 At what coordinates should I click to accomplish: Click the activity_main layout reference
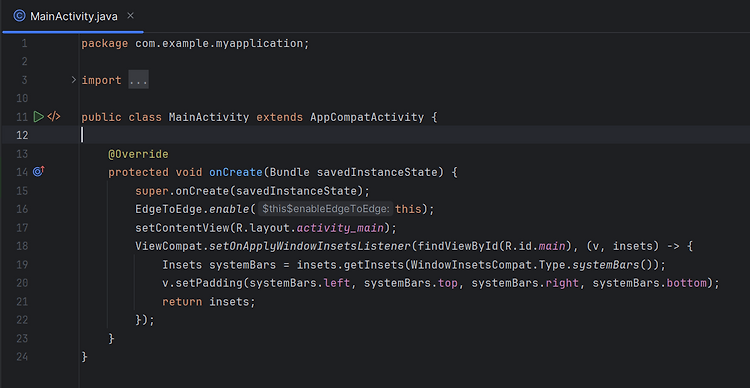(340, 228)
